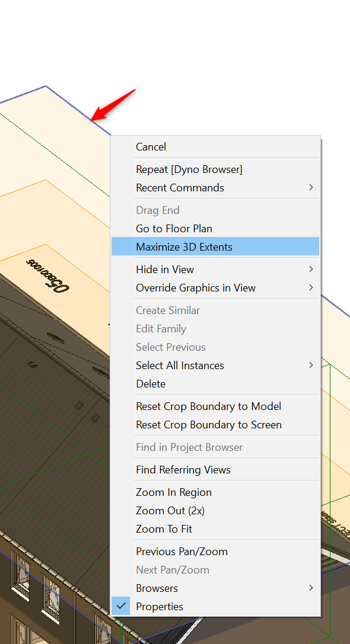This screenshot has height=644, width=350.
Task: Expand the Recent Commands submenu
Action: tap(180, 187)
